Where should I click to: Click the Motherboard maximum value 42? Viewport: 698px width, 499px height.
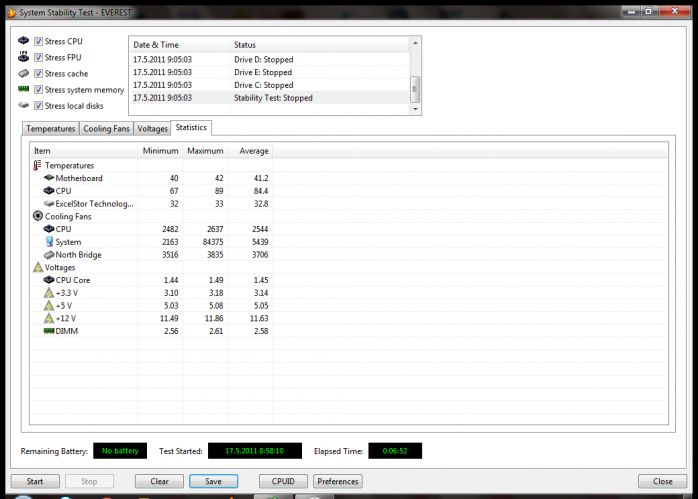219,178
